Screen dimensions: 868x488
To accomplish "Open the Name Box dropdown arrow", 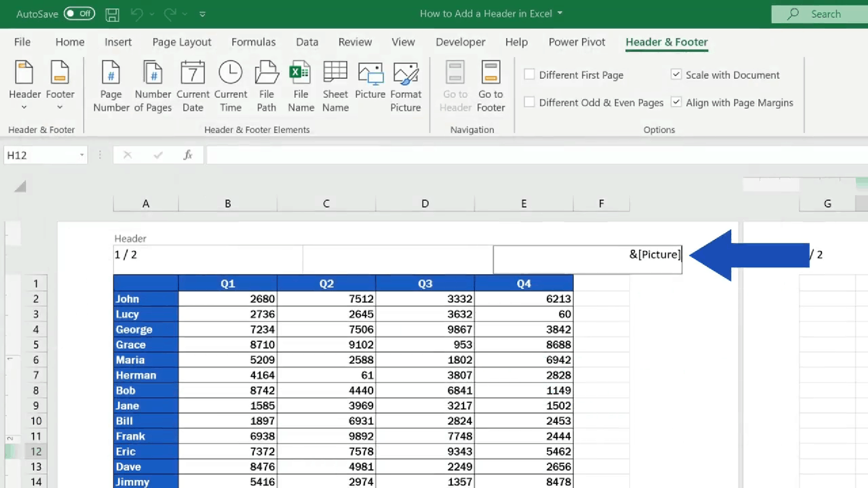I will (x=81, y=155).
